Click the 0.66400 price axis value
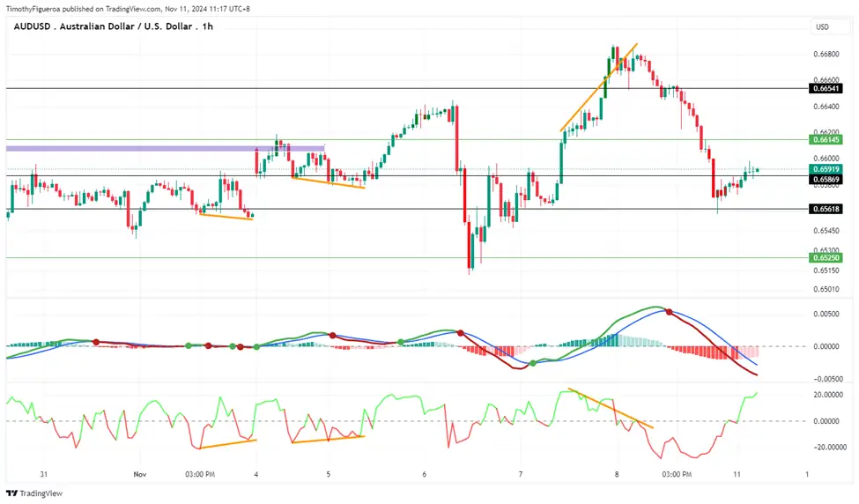 (826, 107)
